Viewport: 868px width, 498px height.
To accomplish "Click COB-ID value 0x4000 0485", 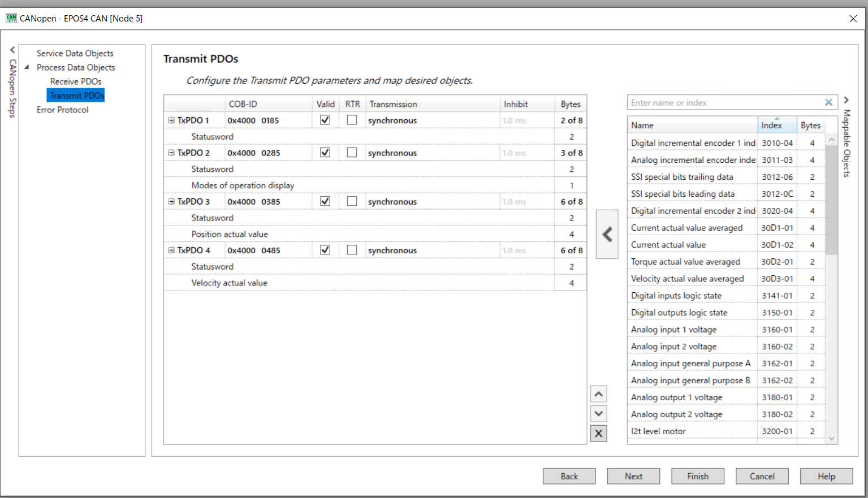I will pyautogui.click(x=253, y=250).
